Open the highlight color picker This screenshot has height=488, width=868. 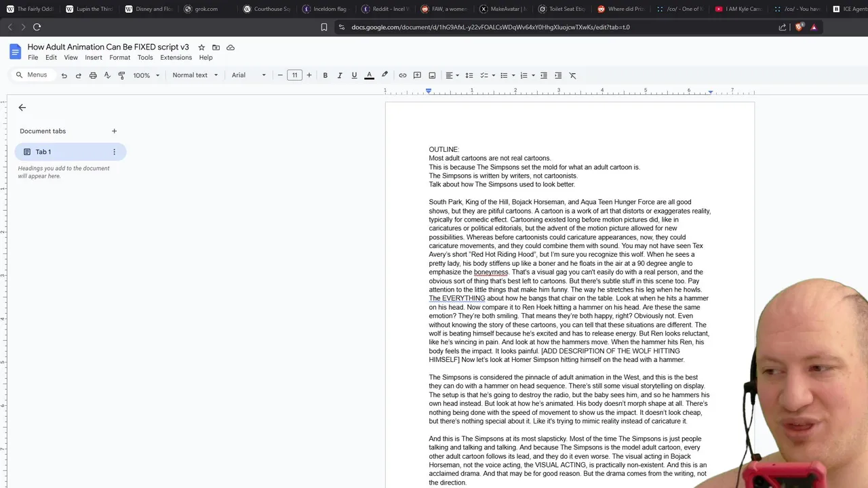(384, 75)
